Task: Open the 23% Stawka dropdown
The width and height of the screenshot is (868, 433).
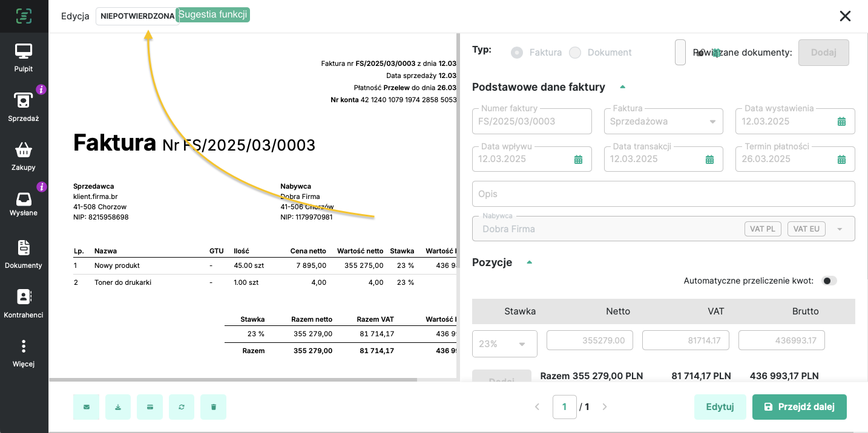Action: coord(521,344)
